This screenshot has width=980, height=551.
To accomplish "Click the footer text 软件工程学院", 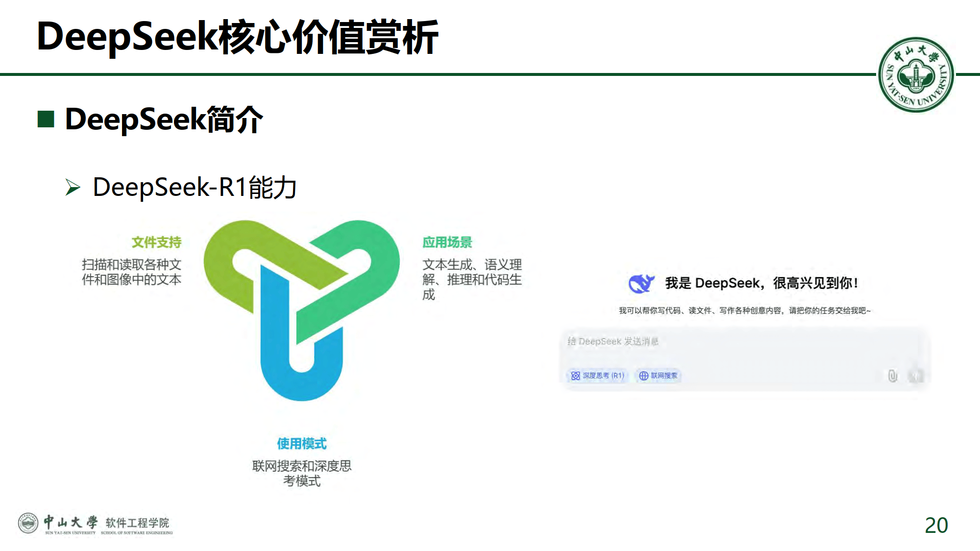I will (x=137, y=522).
